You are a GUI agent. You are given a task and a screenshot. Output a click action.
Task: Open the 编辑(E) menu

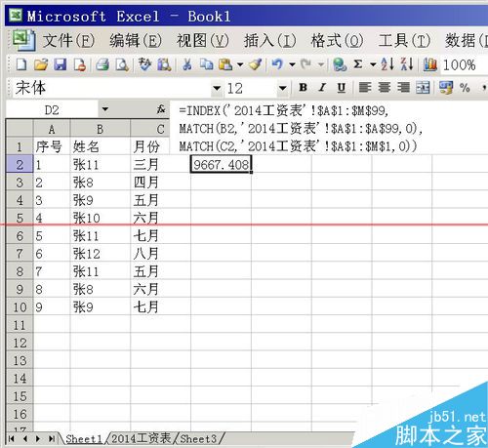(136, 41)
